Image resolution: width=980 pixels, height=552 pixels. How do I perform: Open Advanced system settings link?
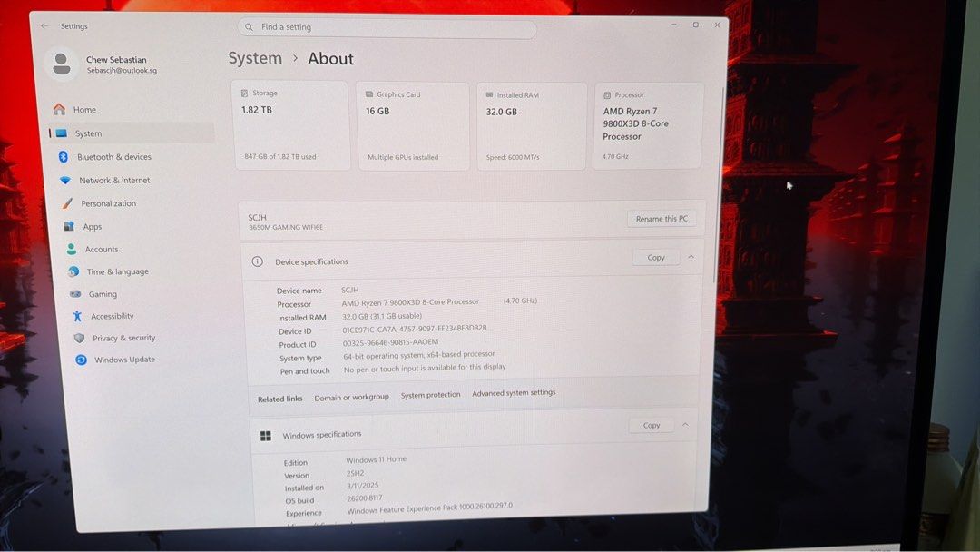point(514,392)
